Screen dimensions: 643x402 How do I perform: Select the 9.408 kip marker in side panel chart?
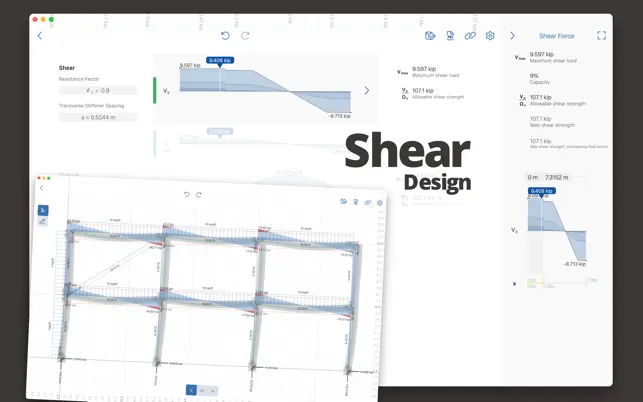pos(542,191)
